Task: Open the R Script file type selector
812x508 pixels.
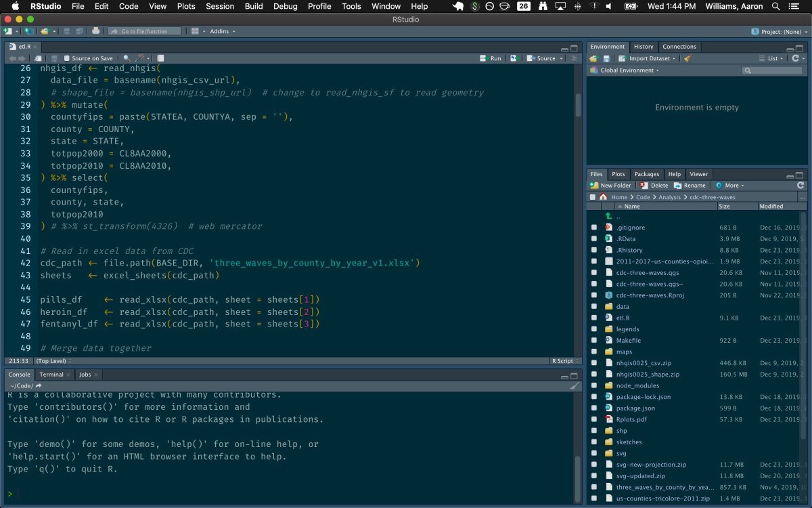Action: pyautogui.click(x=564, y=361)
